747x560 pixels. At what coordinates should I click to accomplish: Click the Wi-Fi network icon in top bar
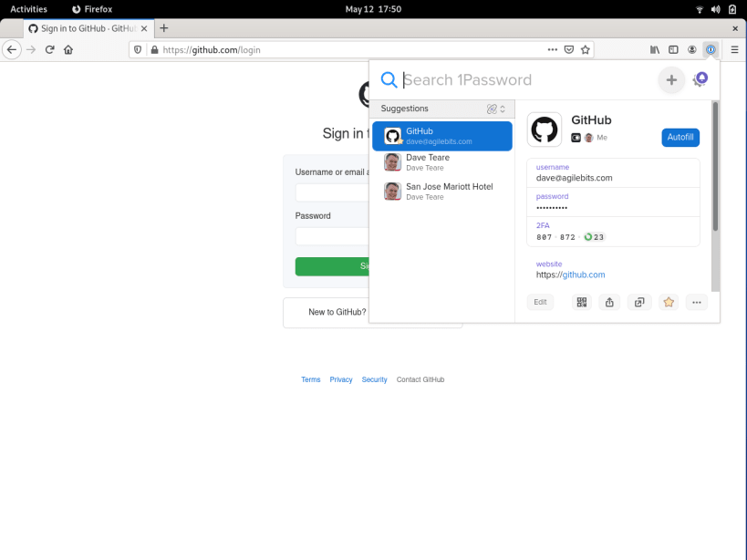click(700, 9)
